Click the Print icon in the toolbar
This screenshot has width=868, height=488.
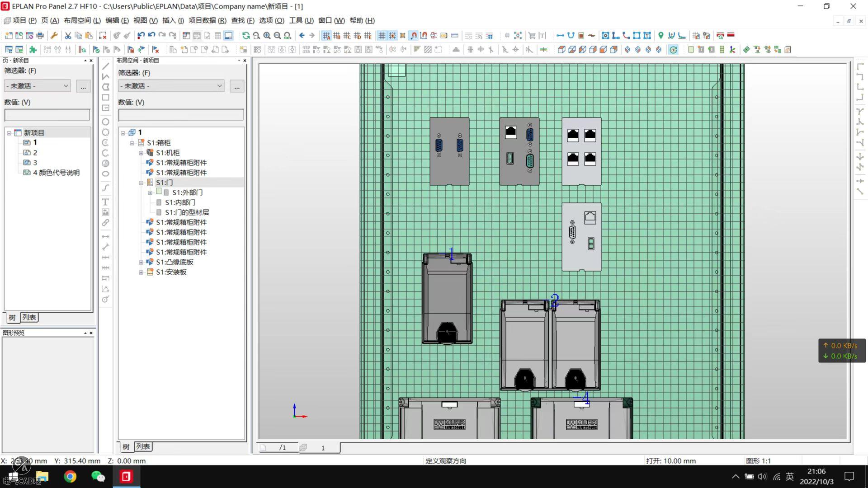[40, 35]
